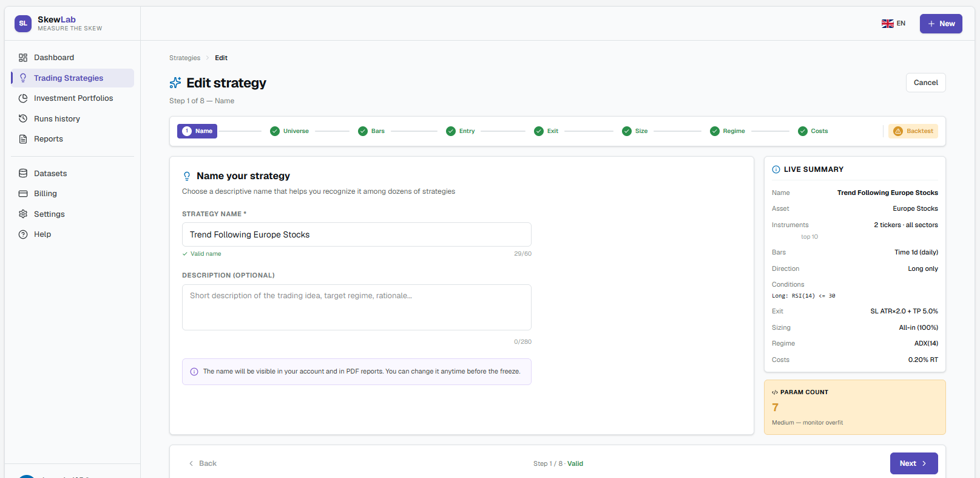Click the ADX(14) regime value
980x478 pixels.
pos(926,344)
